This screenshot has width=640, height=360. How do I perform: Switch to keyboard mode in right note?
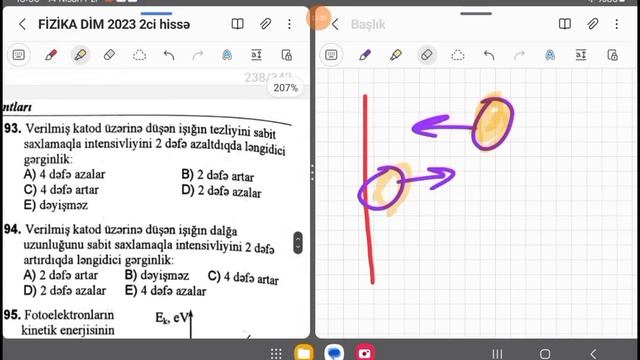pyautogui.click(x=331, y=55)
